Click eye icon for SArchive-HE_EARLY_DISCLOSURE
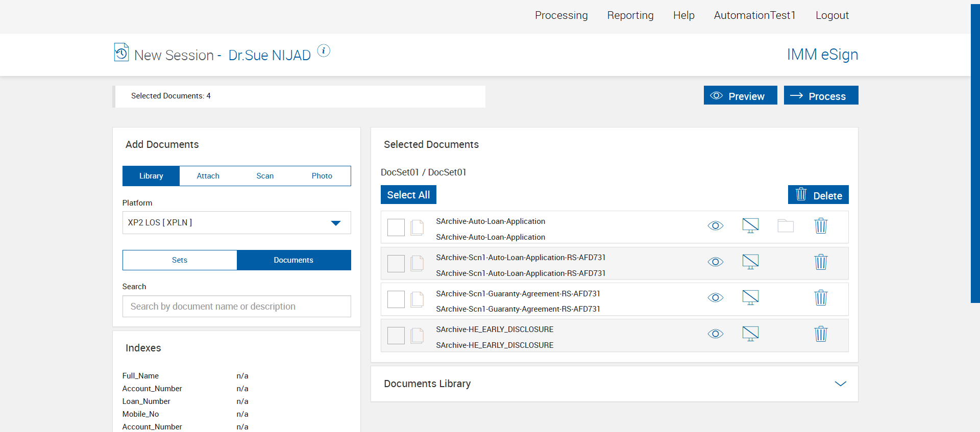980x432 pixels. tap(715, 334)
